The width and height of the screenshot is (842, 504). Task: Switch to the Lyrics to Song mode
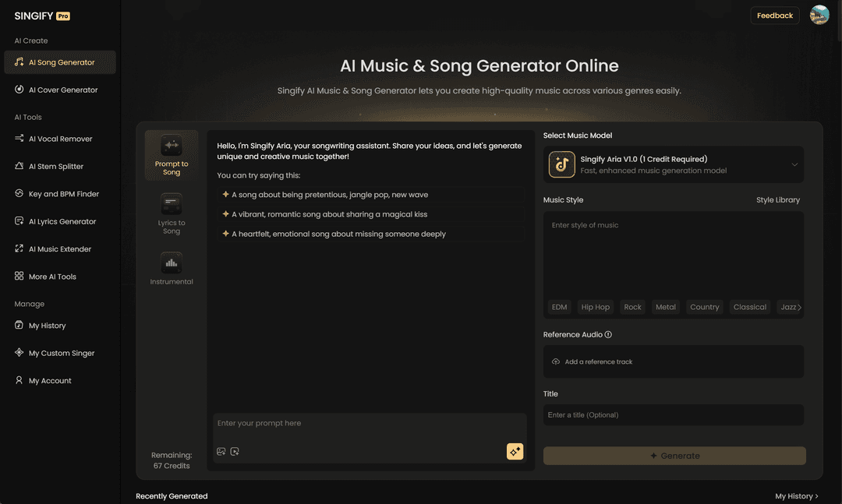pos(171,212)
